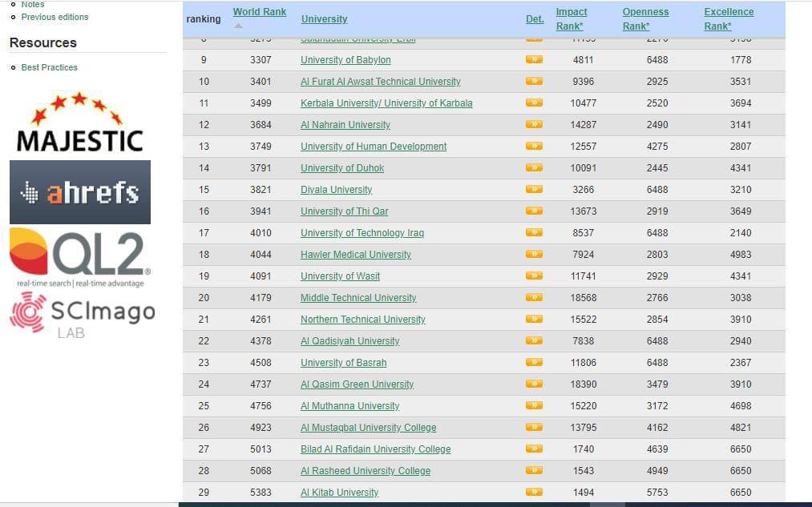
Task: Open the ahrefs logo banner
Action: (x=79, y=192)
